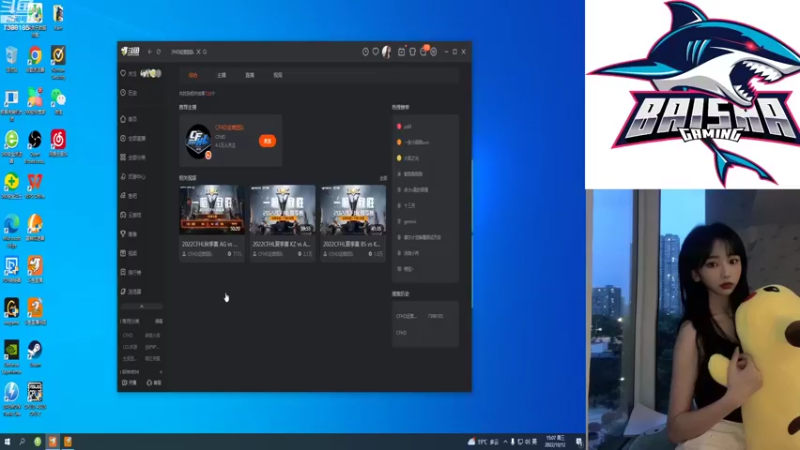Click the title text "2022CFHL... BS vs K..."
Screen dimensions: 800x450
point(352,244)
